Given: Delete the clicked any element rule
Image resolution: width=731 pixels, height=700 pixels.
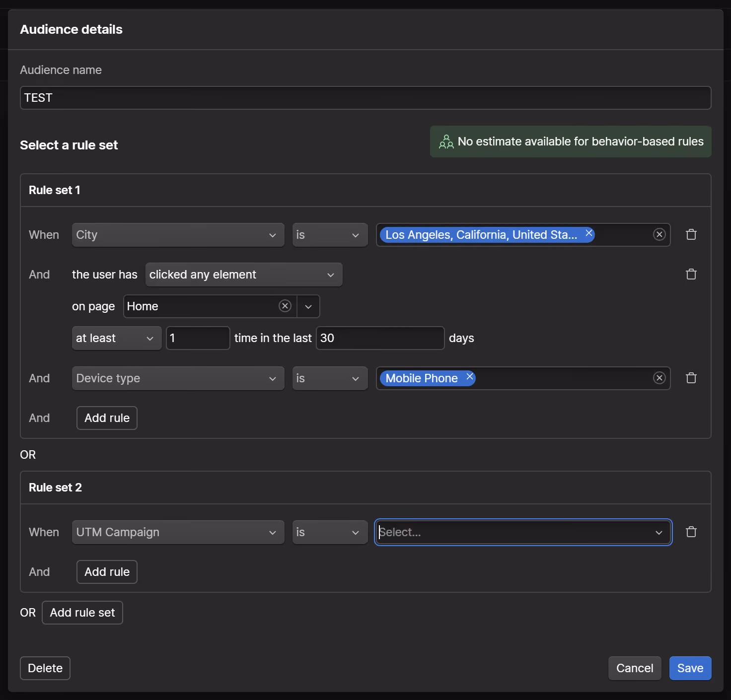Looking at the screenshot, I should (x=691, y=274).
